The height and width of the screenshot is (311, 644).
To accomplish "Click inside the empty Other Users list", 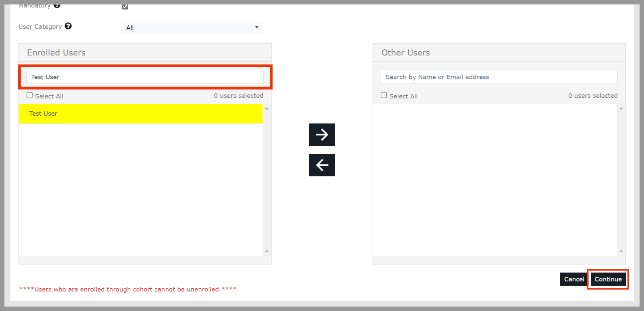I will click(495, 179).
